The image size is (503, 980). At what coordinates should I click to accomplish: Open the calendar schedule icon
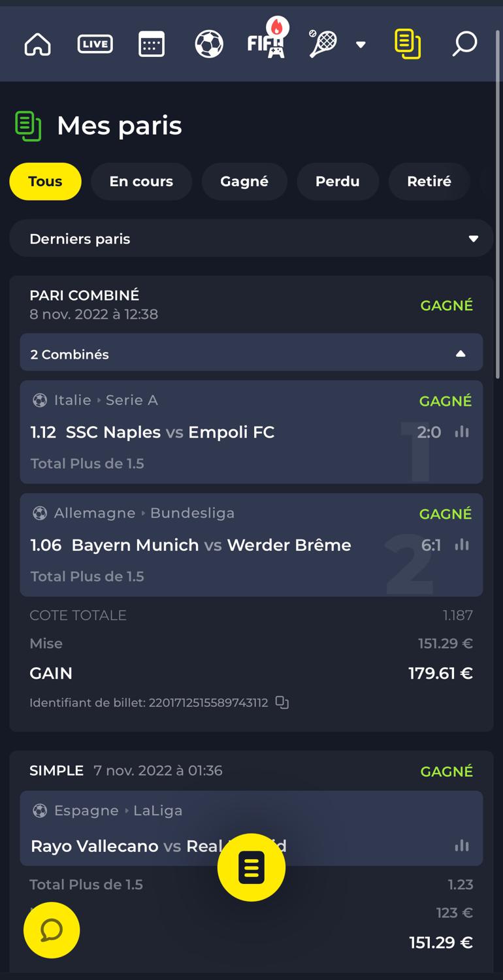click(152, 44)
